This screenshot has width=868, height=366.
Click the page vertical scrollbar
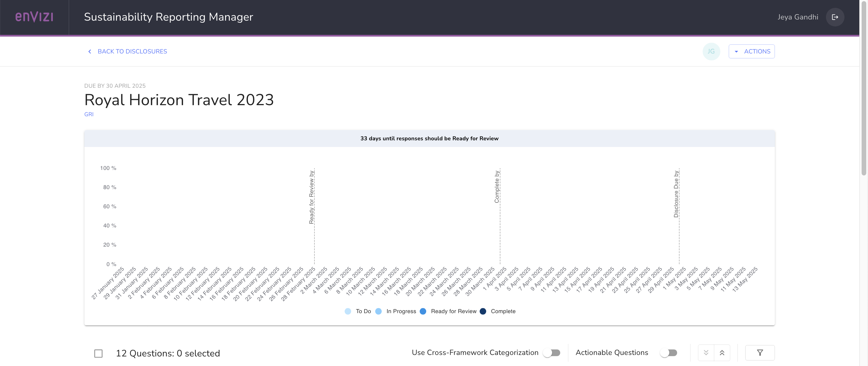tap(863, 88)
